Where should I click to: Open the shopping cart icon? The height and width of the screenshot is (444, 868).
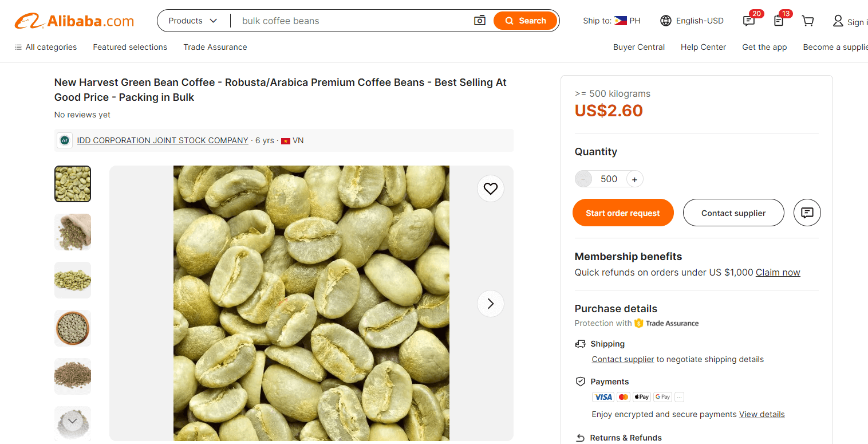pyautogui.click(x=808, y=21)
